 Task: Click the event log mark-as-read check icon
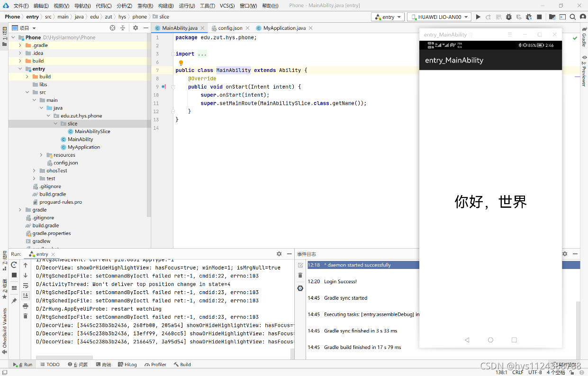click(300, 265)
